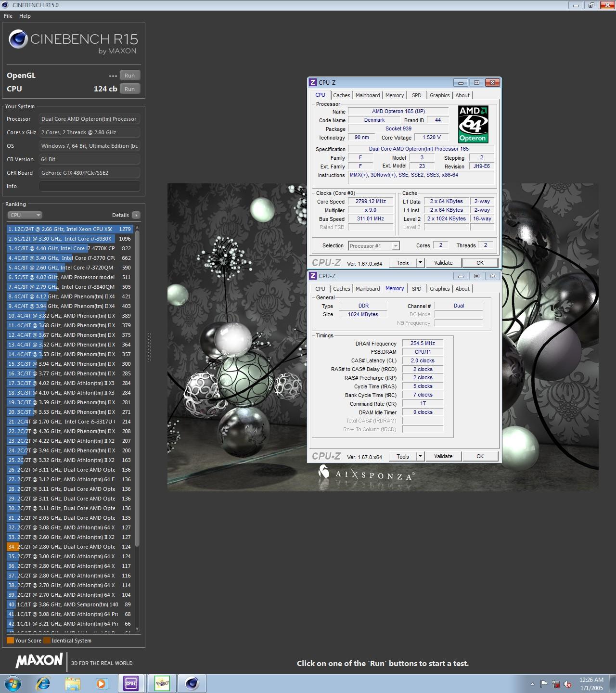Open Windows Media Player taskbar icon

pos(101,683)
